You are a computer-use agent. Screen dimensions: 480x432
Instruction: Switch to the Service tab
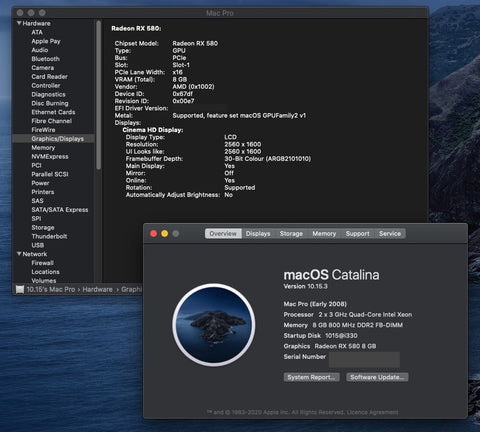390,234
